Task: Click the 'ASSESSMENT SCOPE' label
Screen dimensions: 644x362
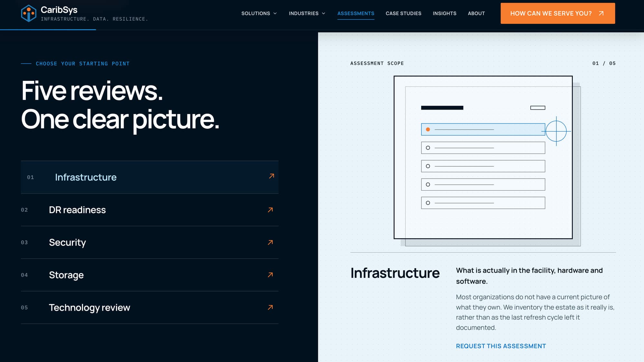Action: (x=377, y=63)
